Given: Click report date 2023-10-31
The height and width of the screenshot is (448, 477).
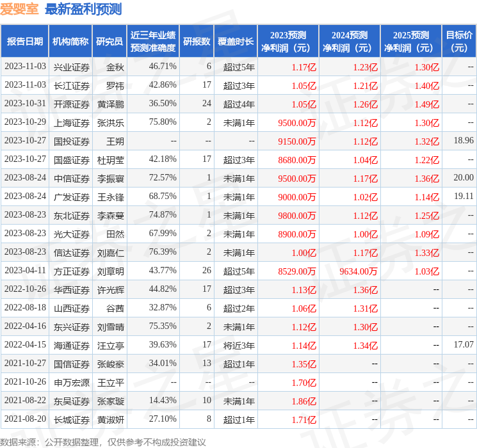Looking at the screenshot, I should click(25, 103).
